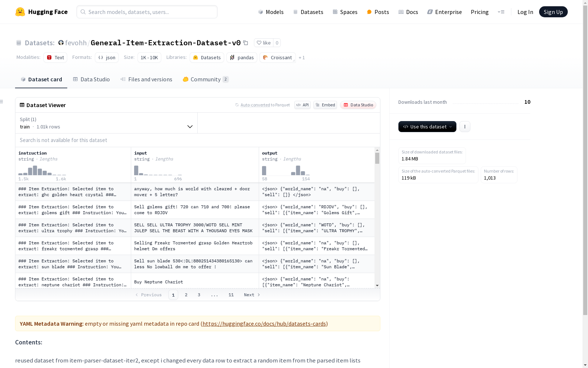Click the three-dot more options button
Screen dimensions: 588x368
(x=465, y=127)
